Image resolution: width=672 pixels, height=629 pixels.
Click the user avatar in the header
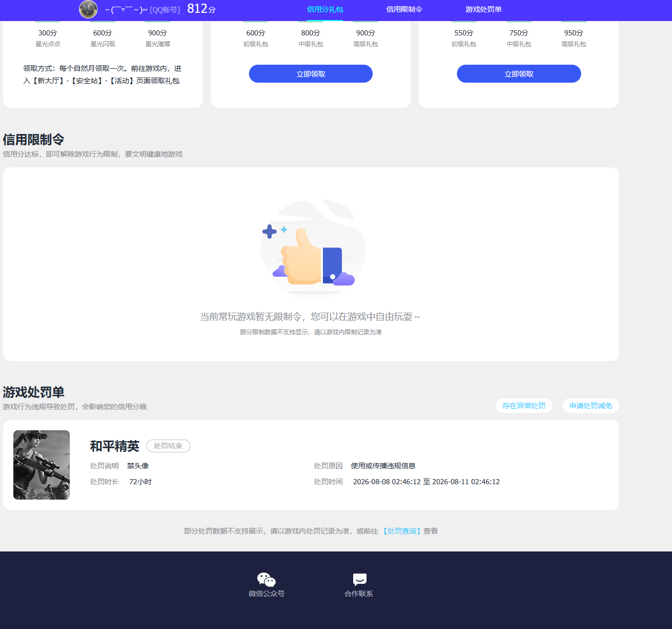coord(88,9)
